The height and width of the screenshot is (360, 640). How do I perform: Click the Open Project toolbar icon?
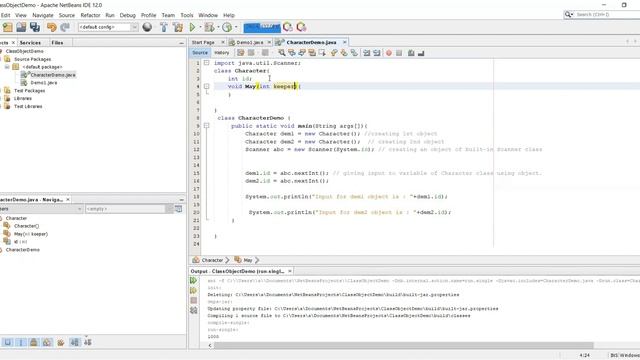tap(21, 27)
